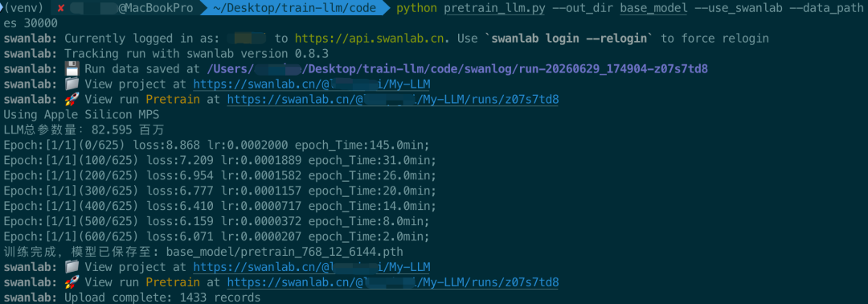Click the (venv) prompt indicator
The width and height of the screenshot is (868, 304).
click(x=23, y=9)
